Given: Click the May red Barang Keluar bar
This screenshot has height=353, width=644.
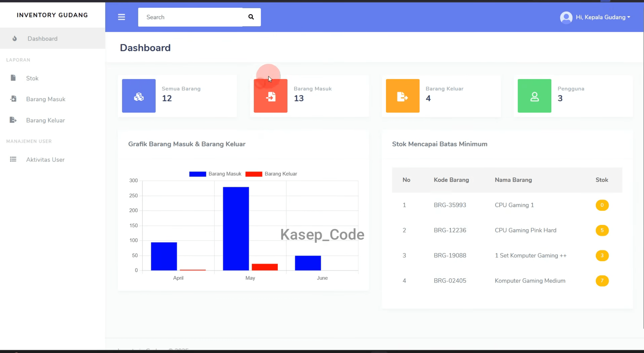Looking at the screenshot, I should pyautogui.click(x=265, y=267).
